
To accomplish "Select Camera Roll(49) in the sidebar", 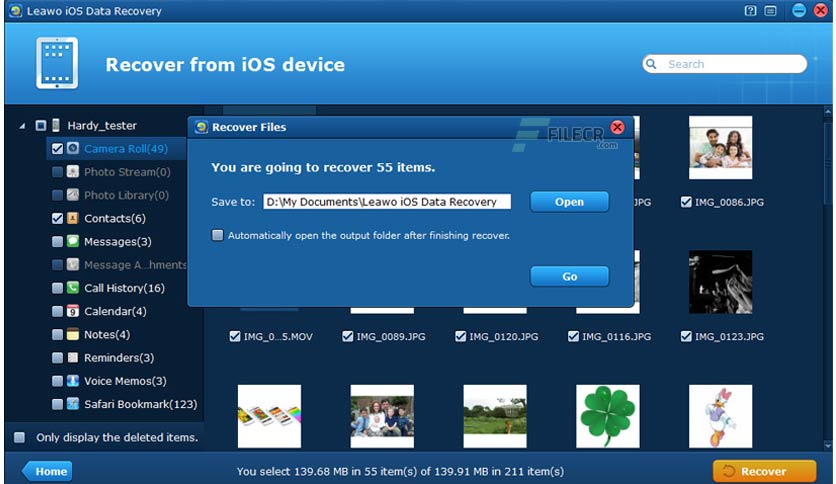I will (126, 149).
